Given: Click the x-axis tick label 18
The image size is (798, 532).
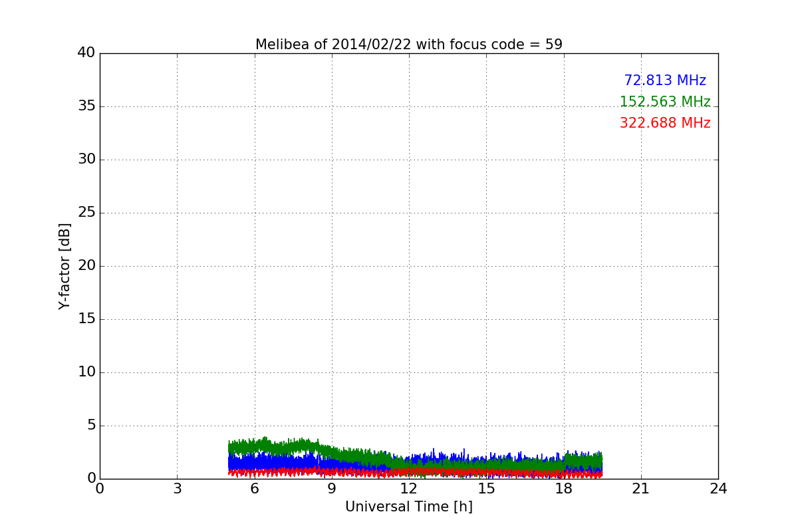Looking at the screenshot, I should 564,489.
